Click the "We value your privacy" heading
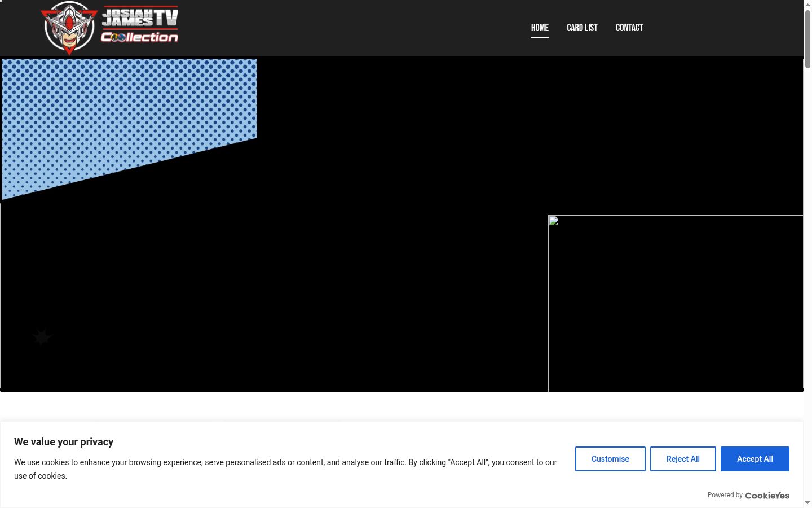The image size is (812, 508). click(64, 442)
